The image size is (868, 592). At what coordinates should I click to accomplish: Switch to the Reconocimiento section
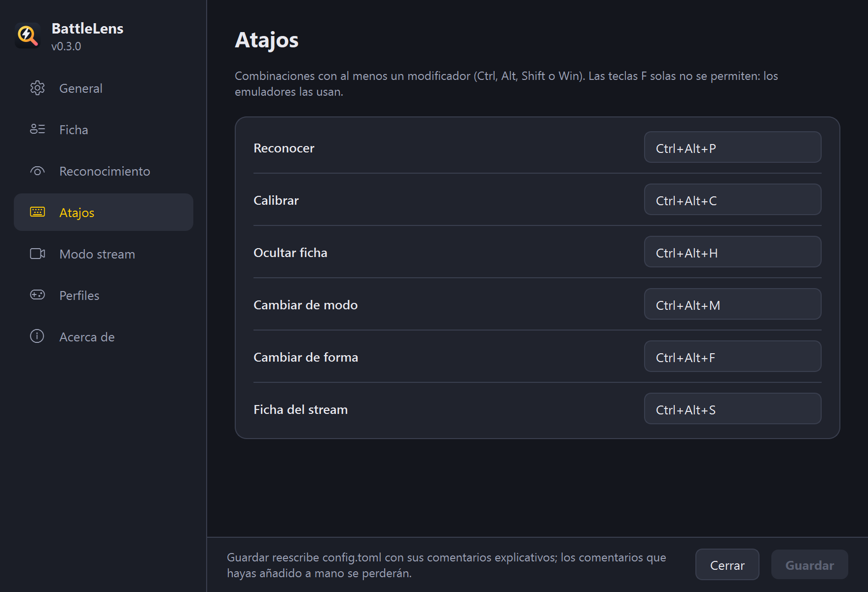click(x=104, y=171)
